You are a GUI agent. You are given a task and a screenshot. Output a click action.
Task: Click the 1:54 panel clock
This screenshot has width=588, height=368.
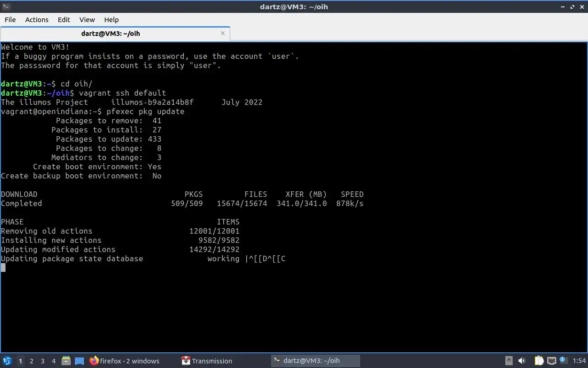tap(579, 361)
